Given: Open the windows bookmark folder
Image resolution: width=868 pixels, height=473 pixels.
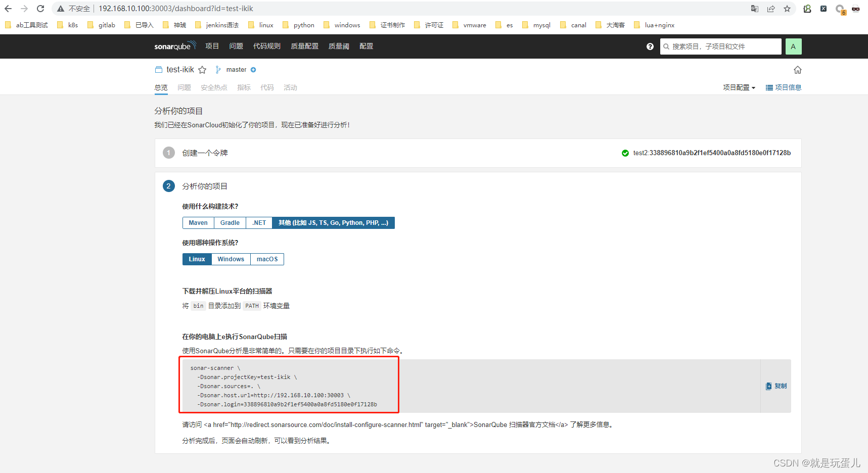Looking at the screenshot, I should 342,25.
